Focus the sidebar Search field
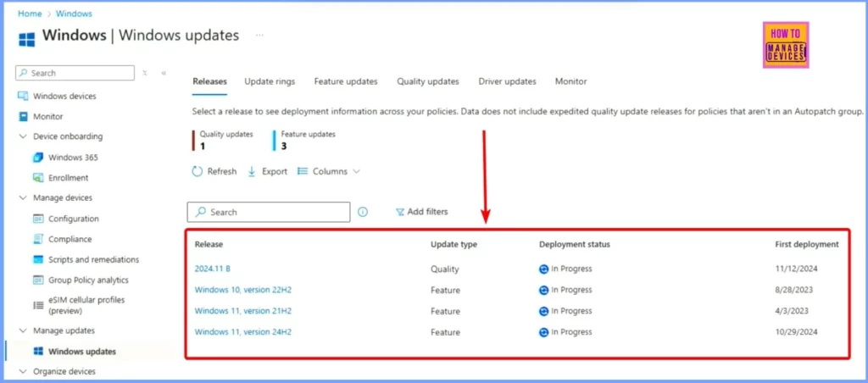Image resolution: width=868 pixels, height=383 pixels. click(75, 73)
